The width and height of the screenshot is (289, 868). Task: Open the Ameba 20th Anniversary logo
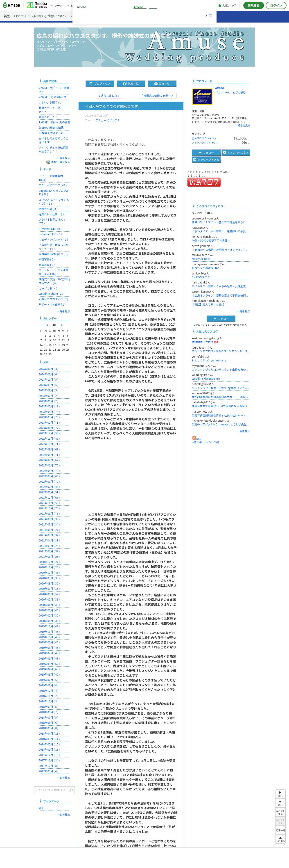(37, 5)
